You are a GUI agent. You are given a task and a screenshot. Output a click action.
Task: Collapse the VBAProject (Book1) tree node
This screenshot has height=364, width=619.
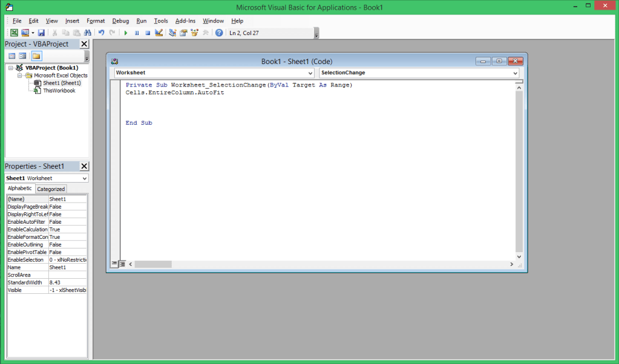11,68
